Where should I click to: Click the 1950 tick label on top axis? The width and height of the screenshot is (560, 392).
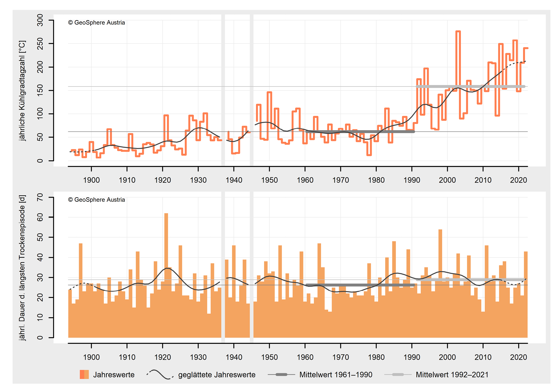point(269,180)
